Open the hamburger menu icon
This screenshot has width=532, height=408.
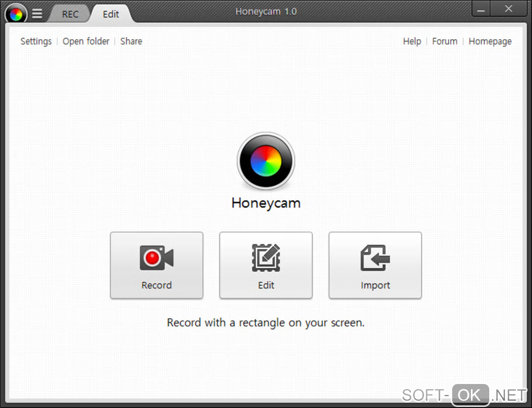point(38,14)
